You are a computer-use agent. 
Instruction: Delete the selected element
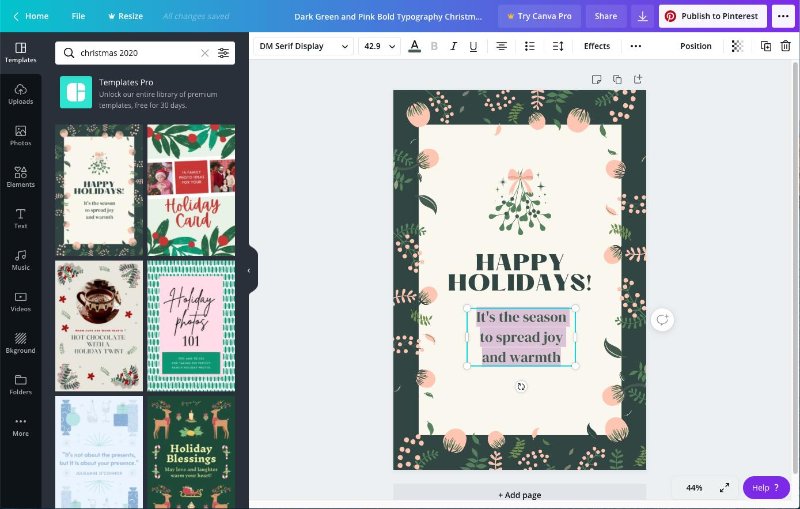[x=786, y=46]
